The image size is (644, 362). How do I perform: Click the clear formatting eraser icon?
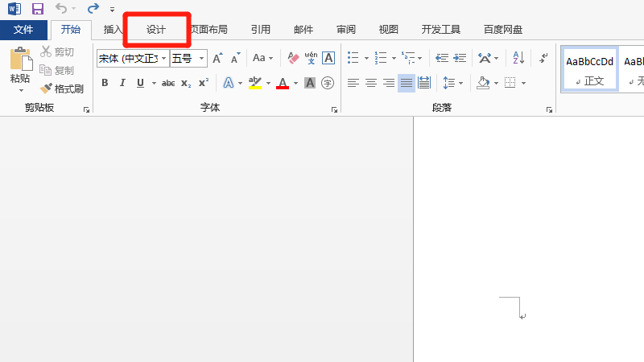[x=293, y=58]
